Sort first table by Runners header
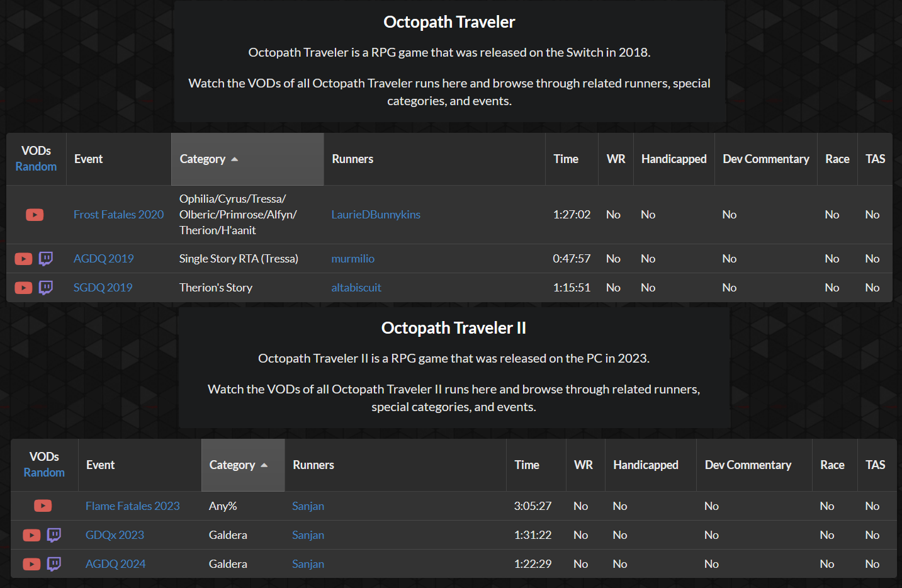Image resolution: width=902 pixels, height=588 pixels. tap(434, 159)
